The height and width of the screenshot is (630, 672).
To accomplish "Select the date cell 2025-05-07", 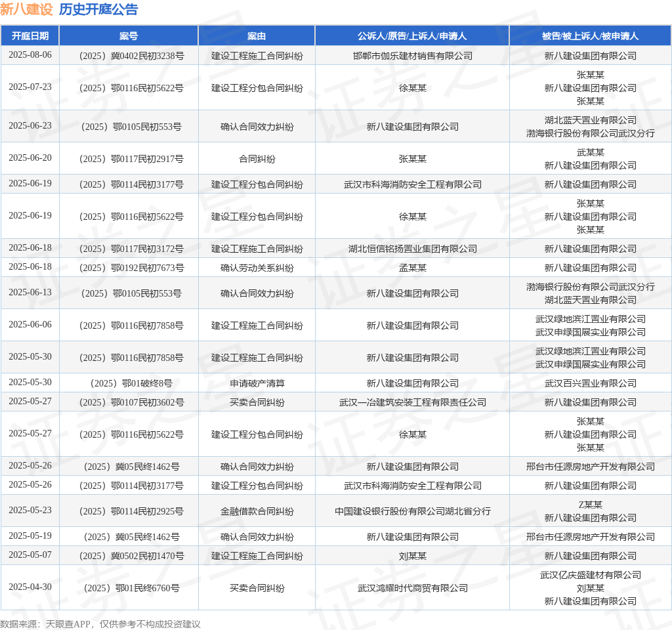I will (x=30, y=555).
